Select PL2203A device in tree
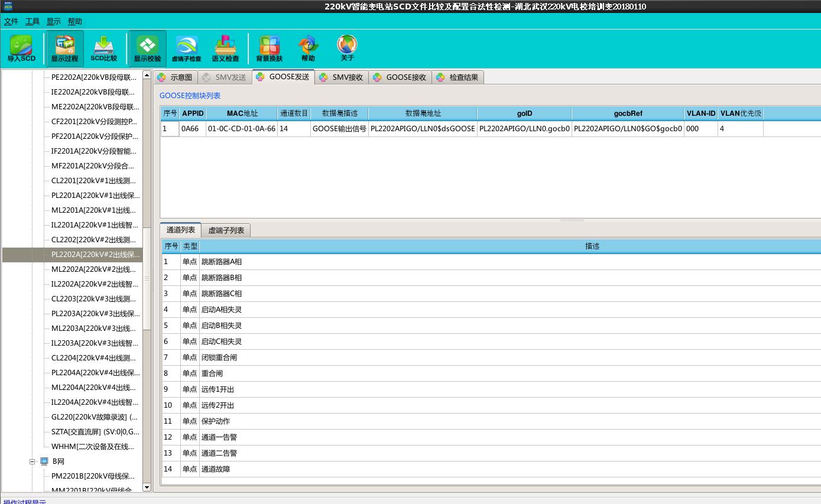The image size is (821, 504). point(95,314)
